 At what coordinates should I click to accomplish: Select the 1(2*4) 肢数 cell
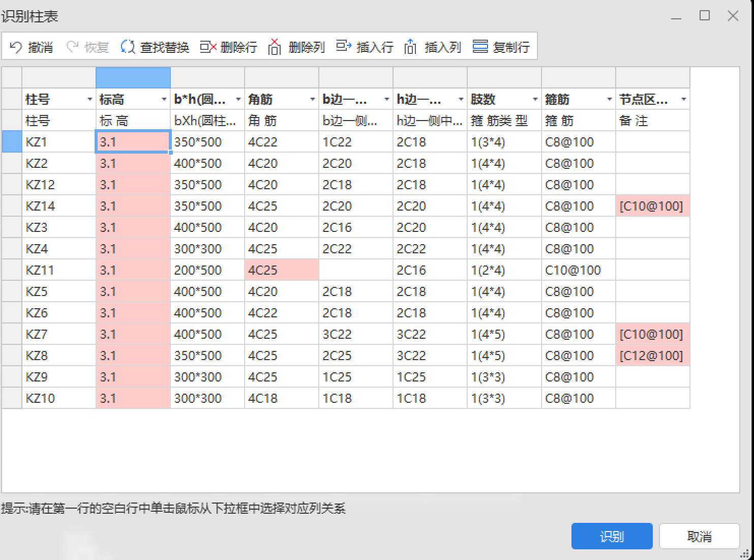[x=504, y=270]
